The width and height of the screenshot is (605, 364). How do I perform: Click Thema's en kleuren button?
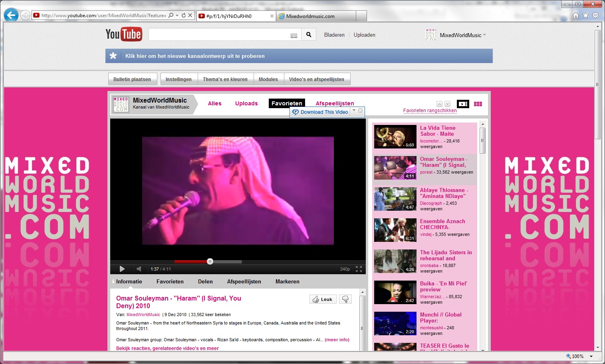tap(225, 79)
